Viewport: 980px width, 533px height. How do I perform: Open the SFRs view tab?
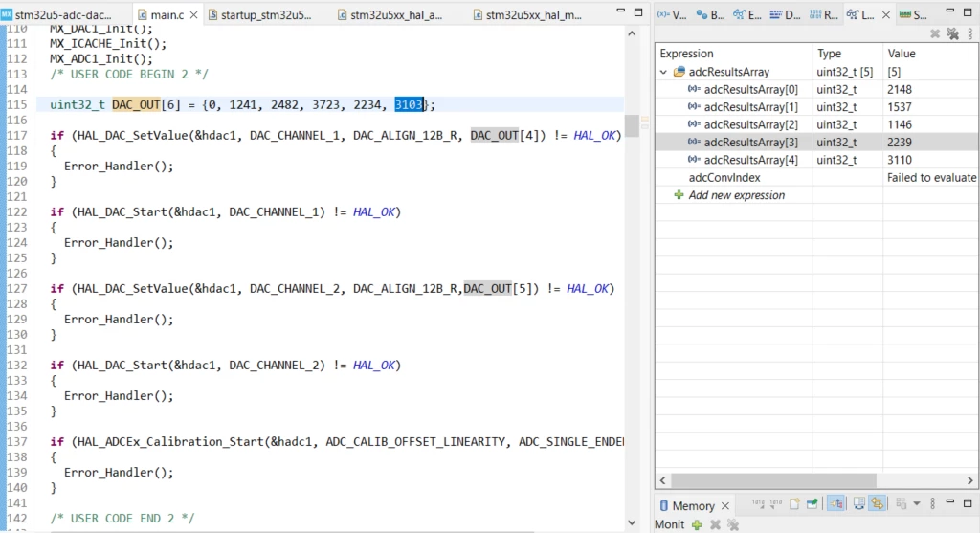[912, 14]
